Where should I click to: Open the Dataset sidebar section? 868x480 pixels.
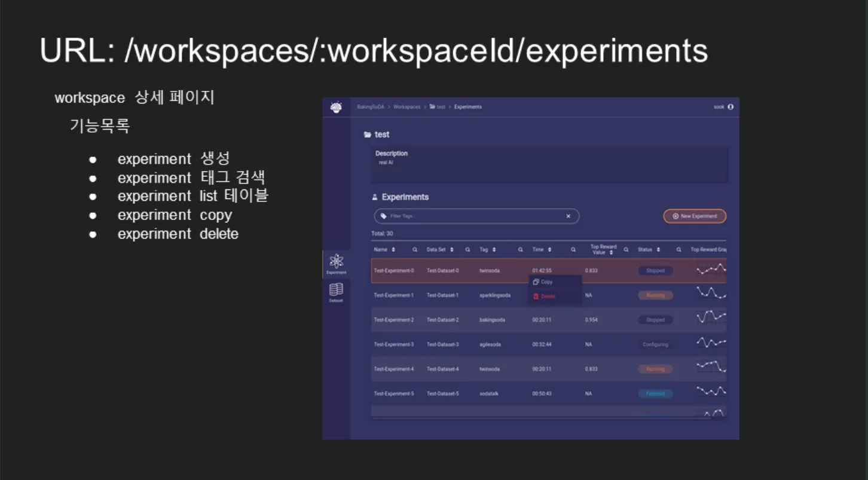click(337, 292)
